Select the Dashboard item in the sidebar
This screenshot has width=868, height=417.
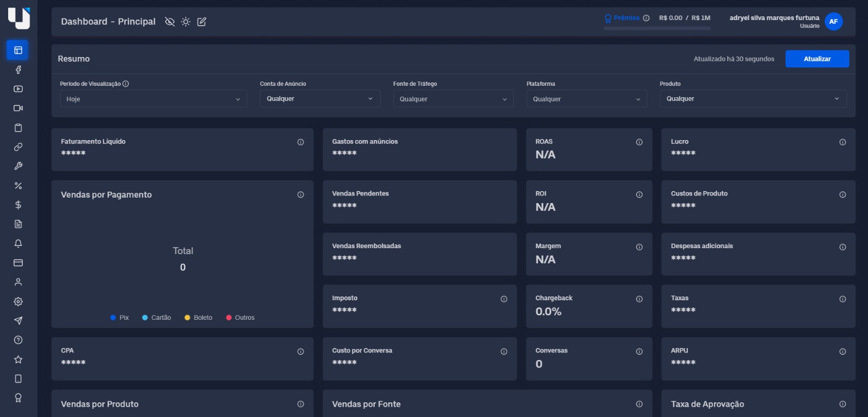pos(18,50)
